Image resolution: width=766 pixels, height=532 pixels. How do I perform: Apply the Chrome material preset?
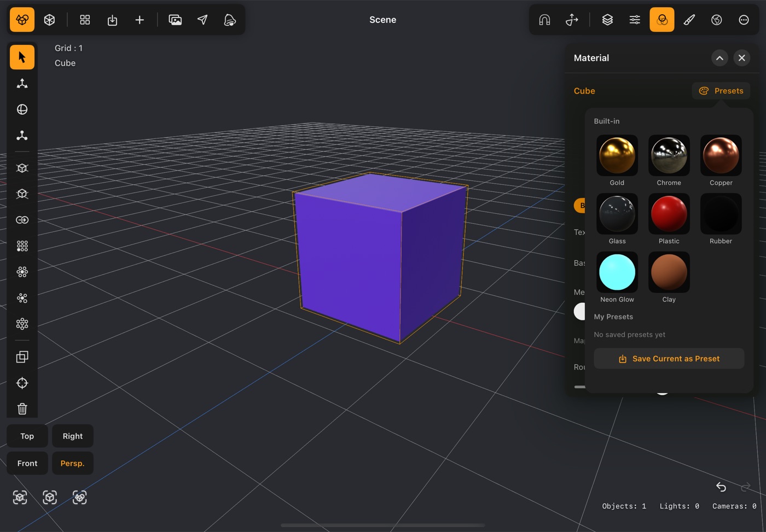pyautogui.click(x=669, y=155)
